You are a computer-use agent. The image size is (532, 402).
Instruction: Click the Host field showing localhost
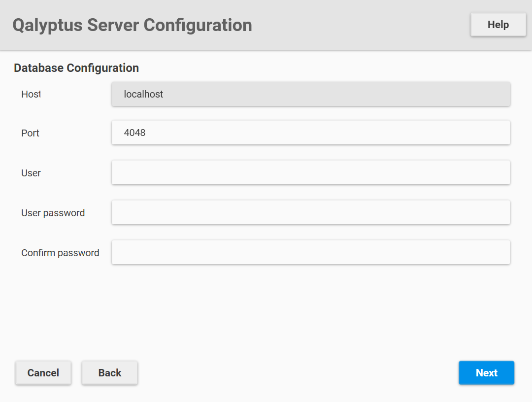pos(310,94)
